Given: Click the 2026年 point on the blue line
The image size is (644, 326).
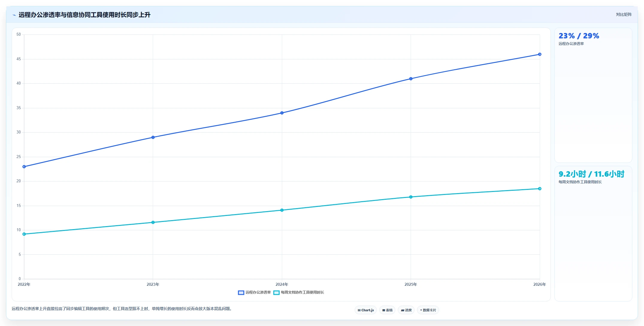Looking at the screenshot, I should click(x=540, y=54).
